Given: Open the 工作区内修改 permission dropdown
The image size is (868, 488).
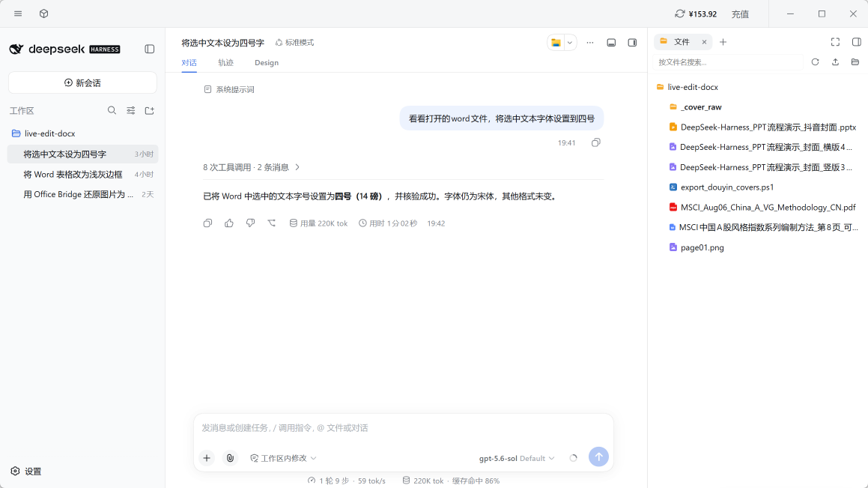Looking at the screenshot, I should coord(283,458).
